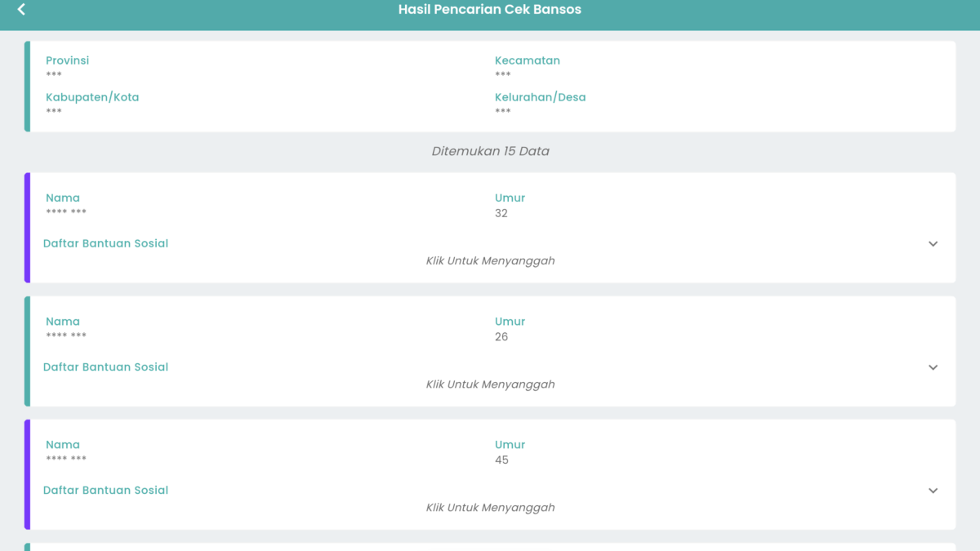980x551 pixels.
Task: Click the purple accent bar of the third card
Action: coord(27,473)
